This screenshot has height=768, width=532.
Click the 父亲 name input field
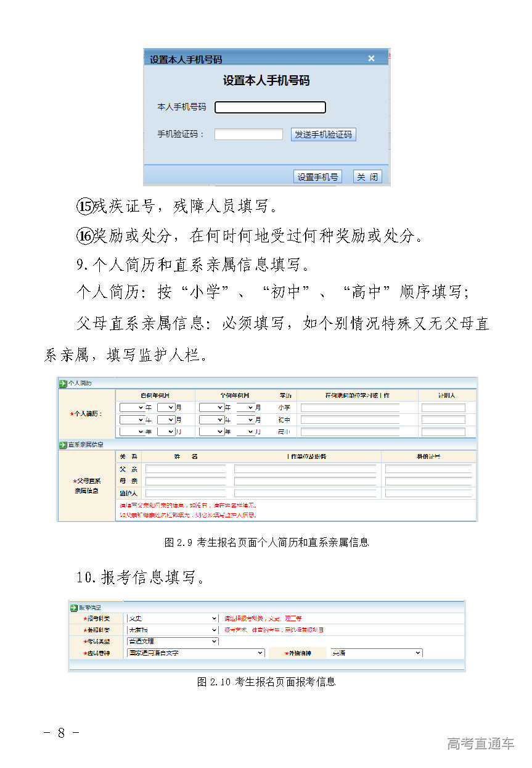(x=186, y=469)
